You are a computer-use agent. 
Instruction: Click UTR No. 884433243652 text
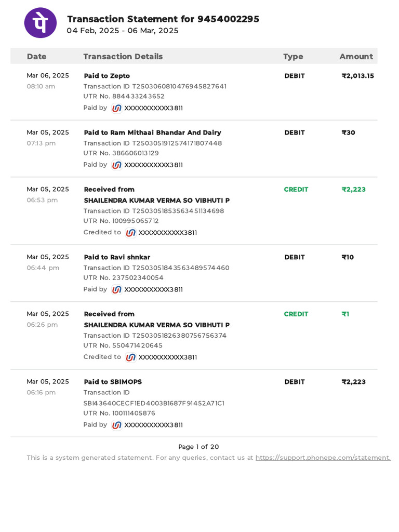tap(124, 96)
